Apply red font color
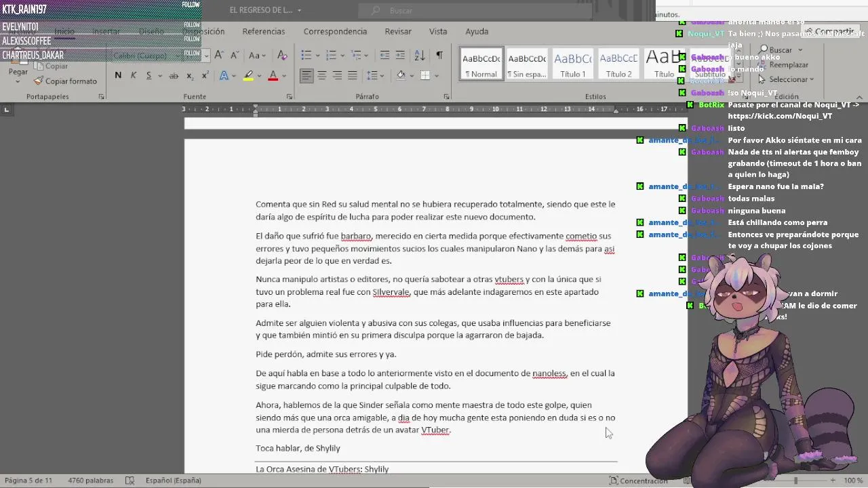This screenshot has height=488, width=868. [273, 75]
